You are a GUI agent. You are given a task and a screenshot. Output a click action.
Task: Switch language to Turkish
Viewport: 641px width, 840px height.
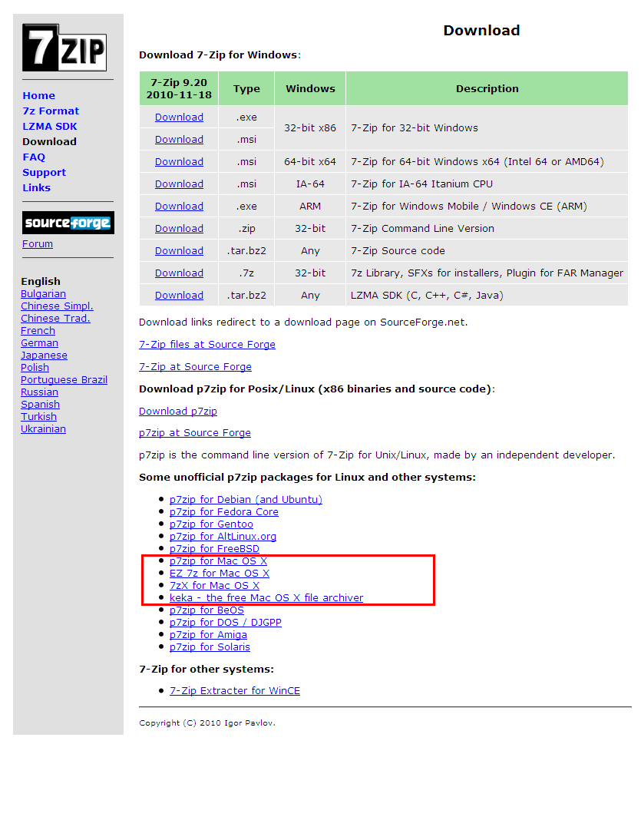pyautogui.click(x=38, y=417)
